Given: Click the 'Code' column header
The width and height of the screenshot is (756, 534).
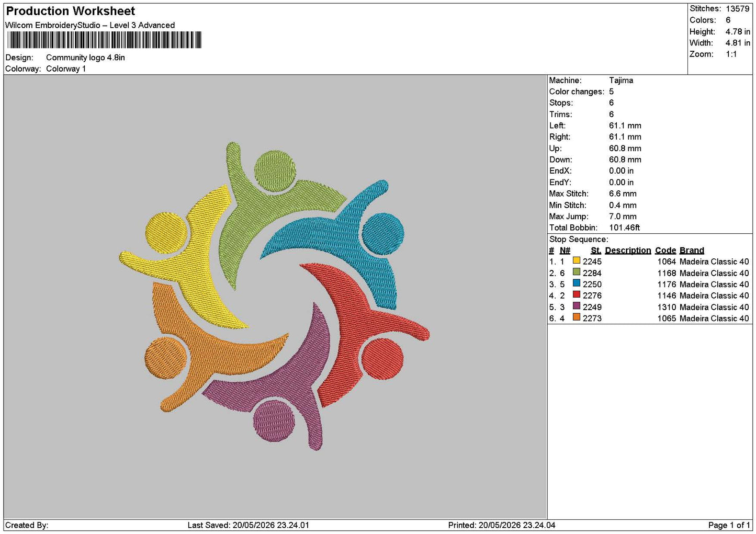Looking at the screenshot, I should coord(665,251).
